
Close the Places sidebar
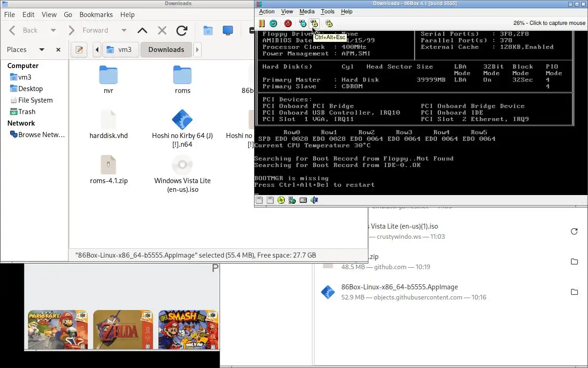point(58,50)
